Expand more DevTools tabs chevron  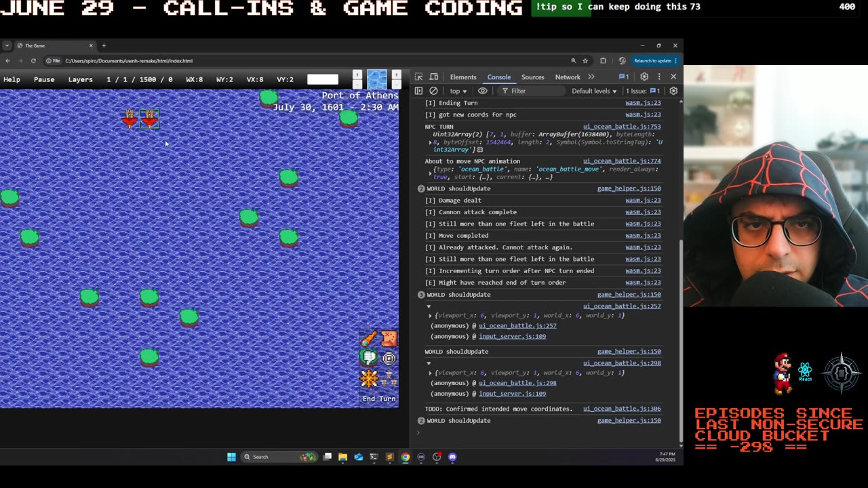tap(591, 77)
